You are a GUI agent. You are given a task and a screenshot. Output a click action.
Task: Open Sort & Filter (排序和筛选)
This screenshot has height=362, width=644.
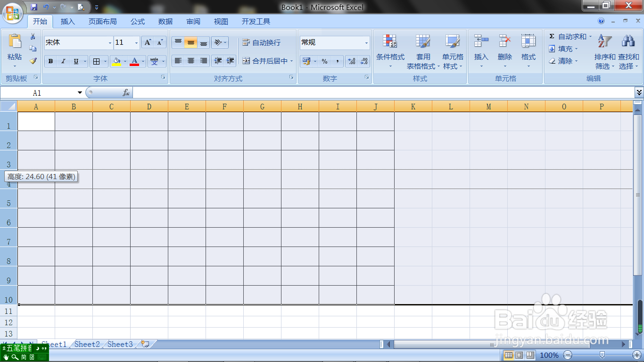tap(605, 51)
